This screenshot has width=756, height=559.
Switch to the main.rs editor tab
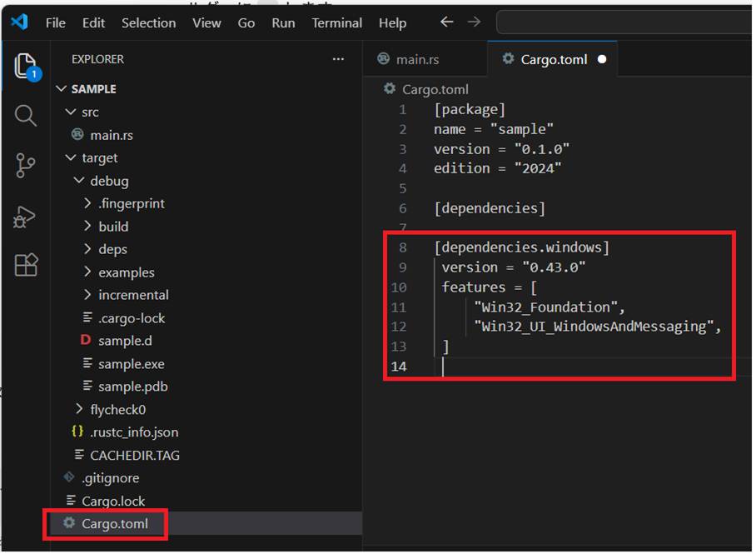416,59
